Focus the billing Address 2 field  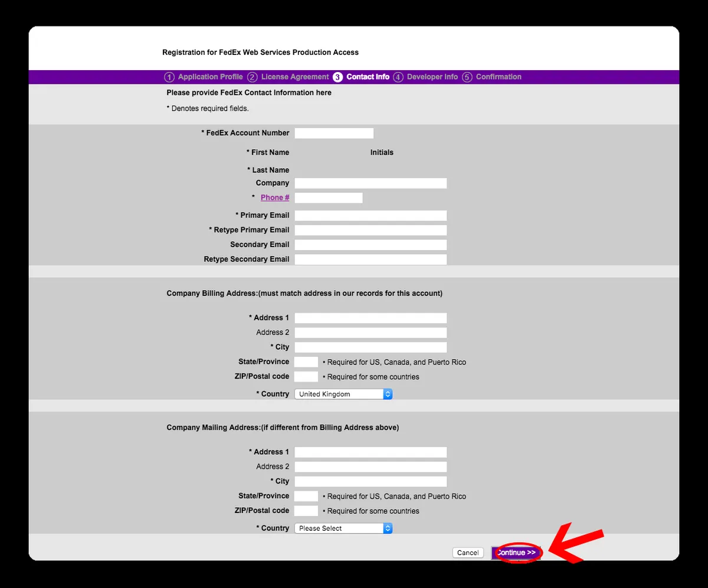[371, 333]
